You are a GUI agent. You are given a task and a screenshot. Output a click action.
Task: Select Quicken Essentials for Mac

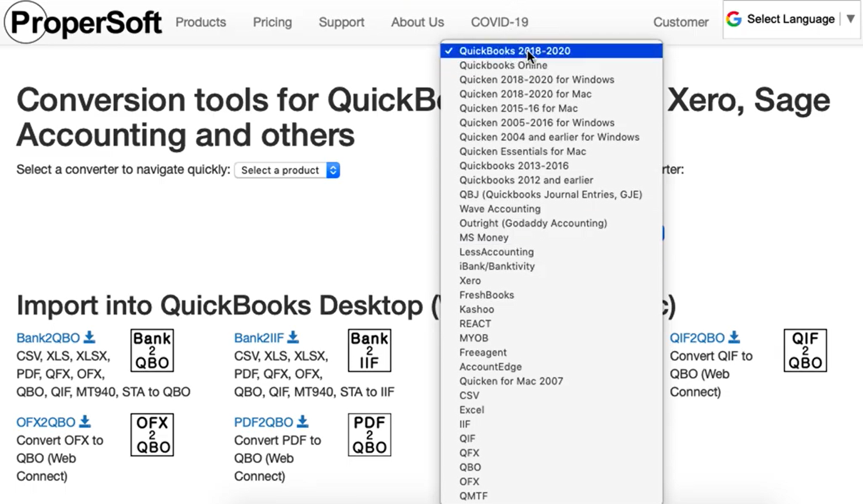pos(551,152)
